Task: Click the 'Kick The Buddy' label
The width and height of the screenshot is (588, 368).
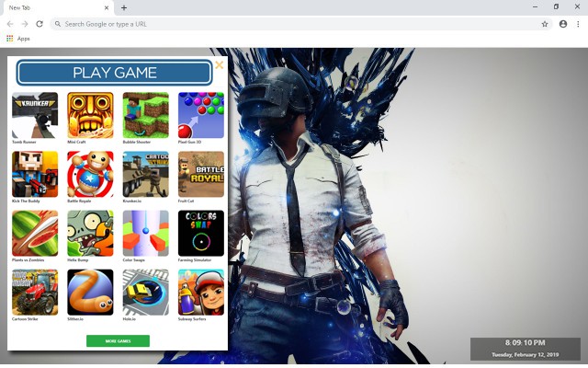Action: point(26,201)
